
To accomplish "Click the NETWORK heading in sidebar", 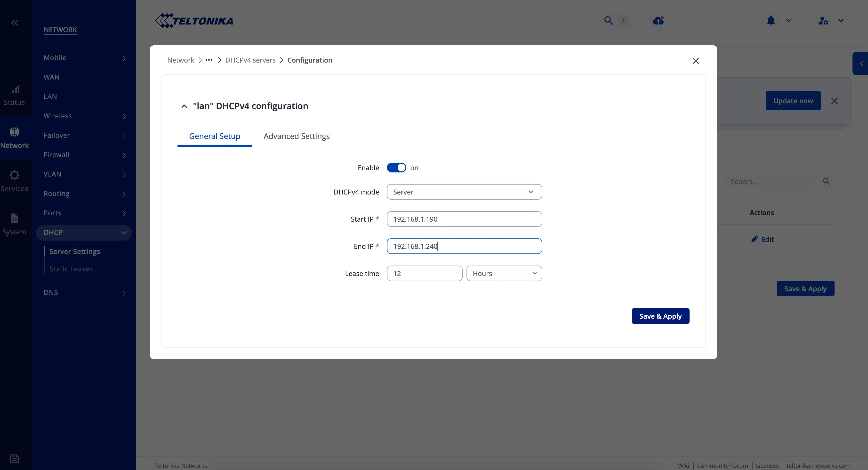I will point(60,30).
